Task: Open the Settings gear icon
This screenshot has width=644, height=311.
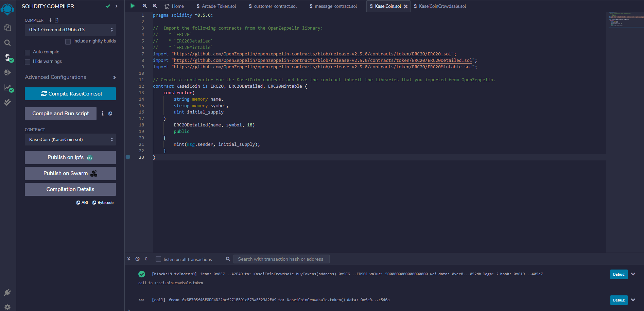Action: (x=7, y=307)
